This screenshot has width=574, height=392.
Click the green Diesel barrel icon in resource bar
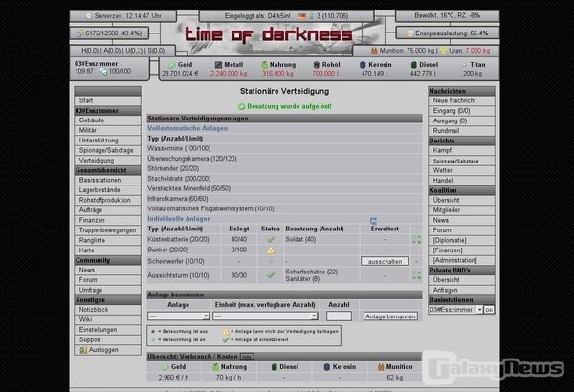point(413,65)
